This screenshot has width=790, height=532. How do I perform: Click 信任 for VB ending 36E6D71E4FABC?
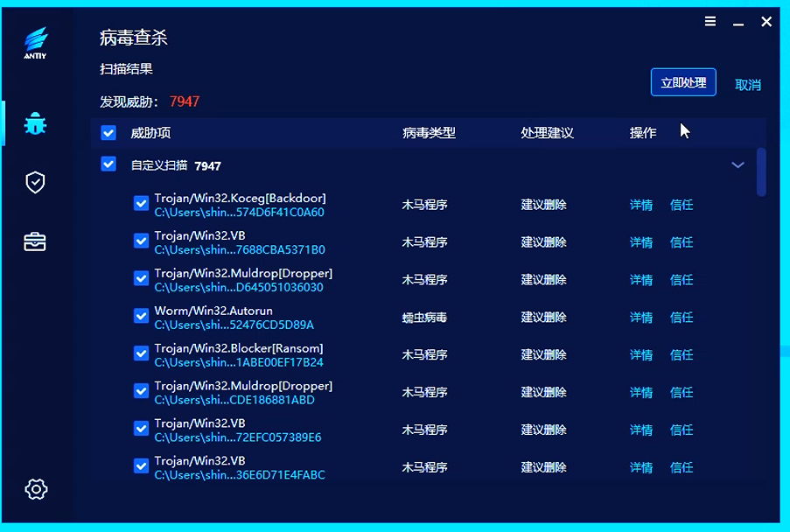point(682,467)
